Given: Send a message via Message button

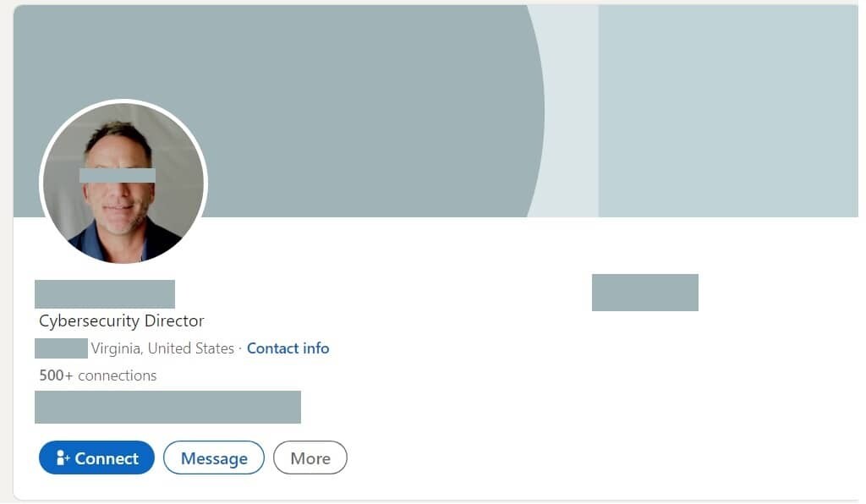Looking at the screenshot, I should (x=213, y=457).
